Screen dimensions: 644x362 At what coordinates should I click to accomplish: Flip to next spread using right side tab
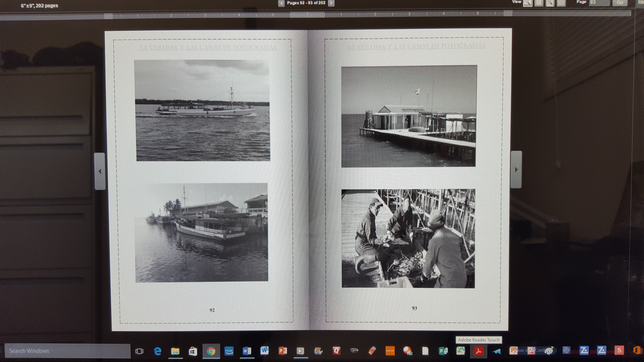(516, 170)
